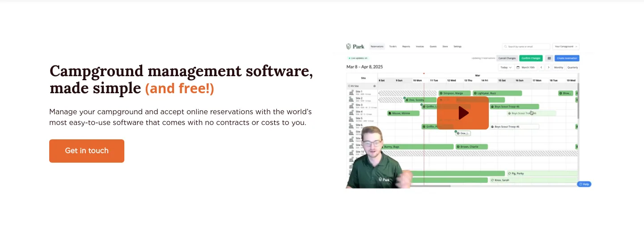Go to the previous date range arrow
The image size is (644, 233).
(541, 67)
